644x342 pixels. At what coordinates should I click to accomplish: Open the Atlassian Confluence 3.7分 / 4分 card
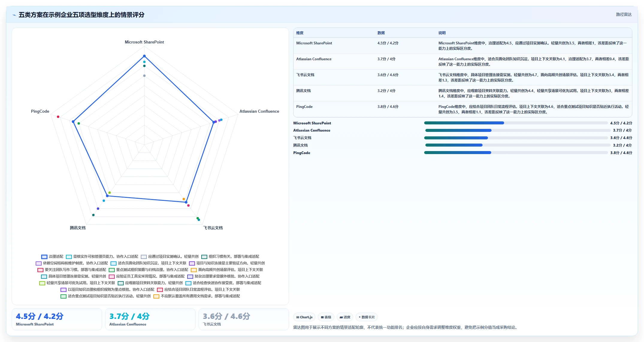(x=150, y=319)
